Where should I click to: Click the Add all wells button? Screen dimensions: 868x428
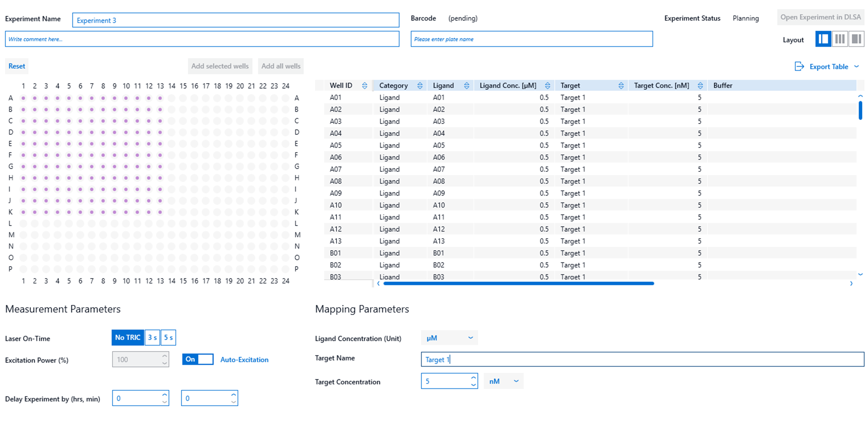(x=281, y=66)
